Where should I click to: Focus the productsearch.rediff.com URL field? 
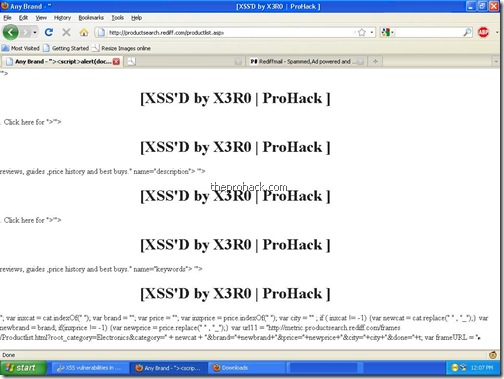point(230,32)
